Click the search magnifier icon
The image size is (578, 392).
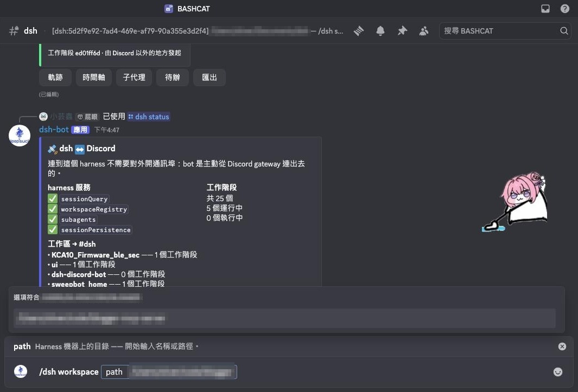[x=564, y=31]
